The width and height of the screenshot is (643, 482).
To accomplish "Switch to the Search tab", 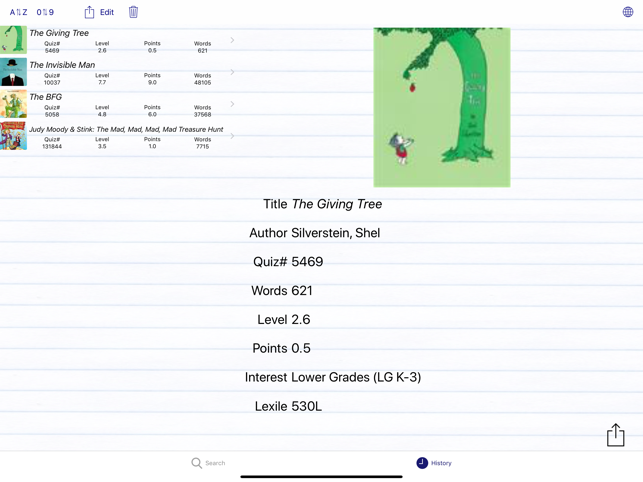I will pyautogui.click(x=208, y=463).
